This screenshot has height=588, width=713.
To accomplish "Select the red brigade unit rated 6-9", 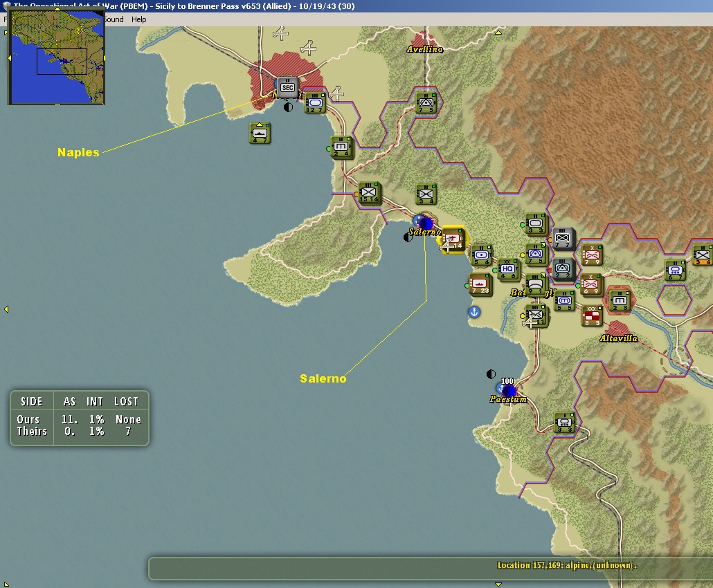I will [590, 285].
